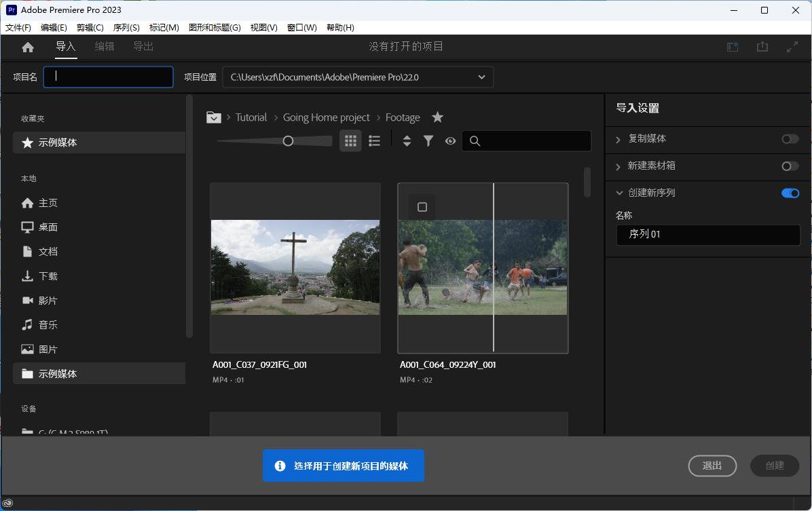Click the media browser vertical scrollbar

587,182
